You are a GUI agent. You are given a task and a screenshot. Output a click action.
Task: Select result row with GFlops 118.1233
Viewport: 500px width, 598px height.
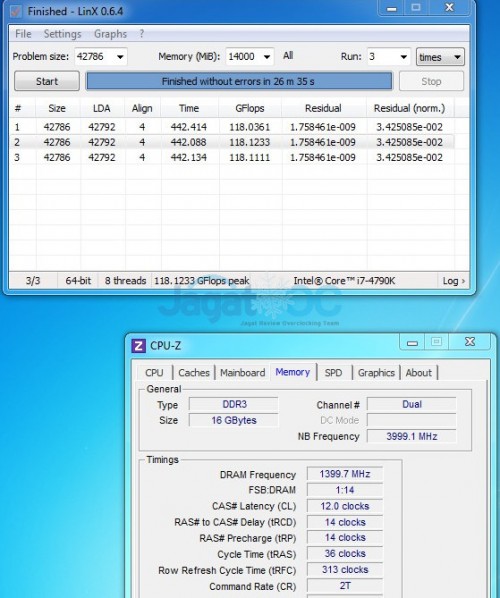[x=232, y=142]
